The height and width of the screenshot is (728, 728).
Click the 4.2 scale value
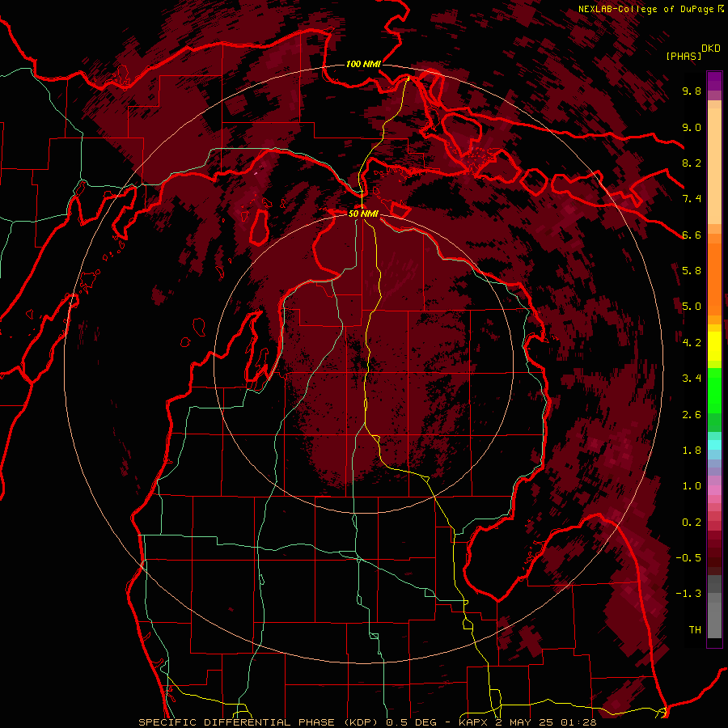(x=692, y=343)
